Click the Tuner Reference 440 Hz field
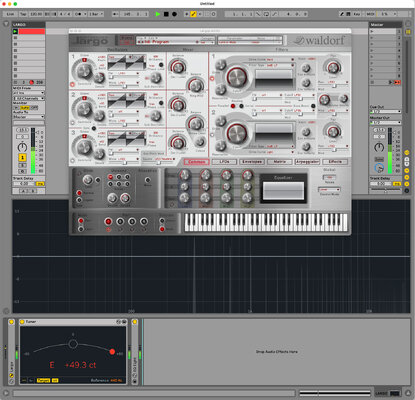The width and height of the screenshot is (415, 400). [x=116, y=380]
